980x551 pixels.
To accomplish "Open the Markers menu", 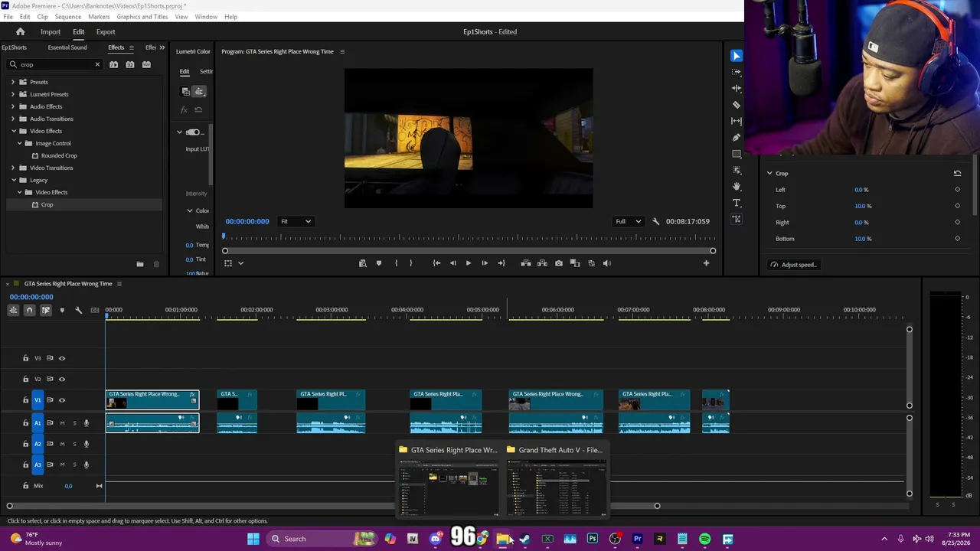I will [x=99, y=17].
